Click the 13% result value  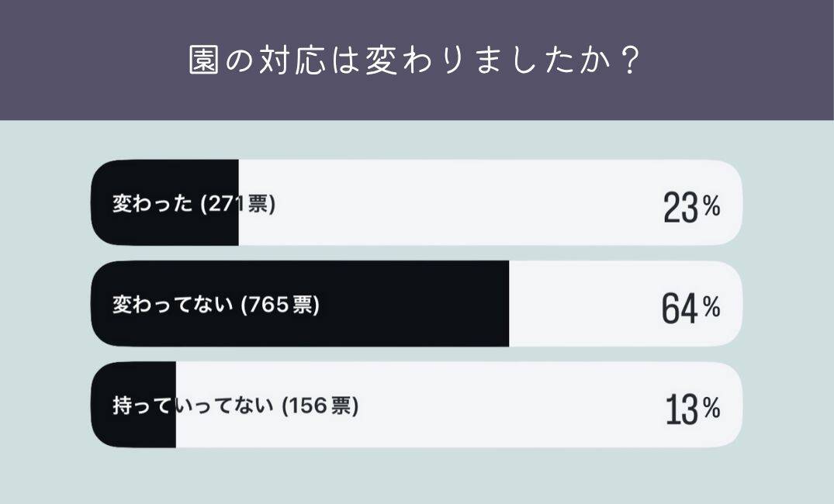click(x=692, y=408)
